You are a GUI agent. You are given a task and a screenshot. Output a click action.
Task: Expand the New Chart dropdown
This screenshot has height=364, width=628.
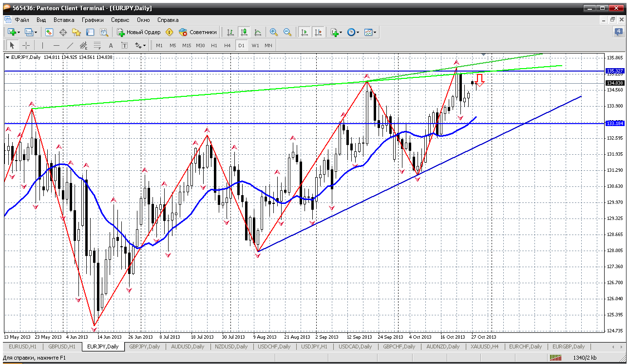tap(19, 33)
